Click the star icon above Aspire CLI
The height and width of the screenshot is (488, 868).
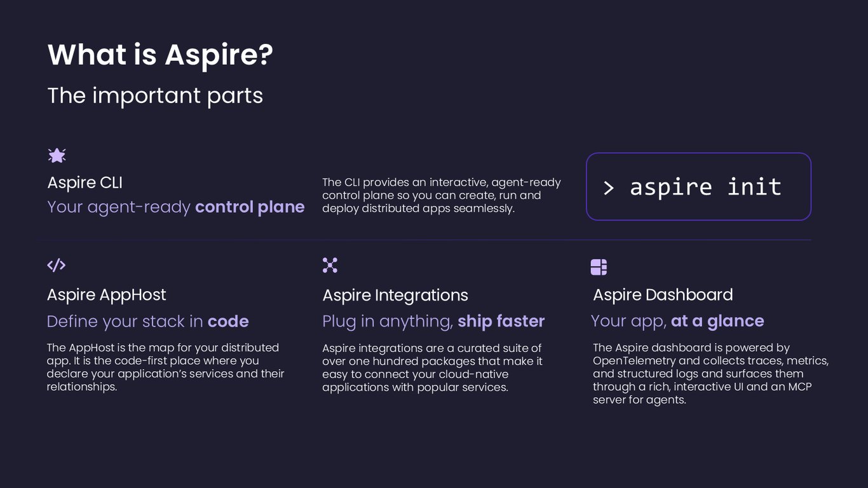tap(57, 155)
